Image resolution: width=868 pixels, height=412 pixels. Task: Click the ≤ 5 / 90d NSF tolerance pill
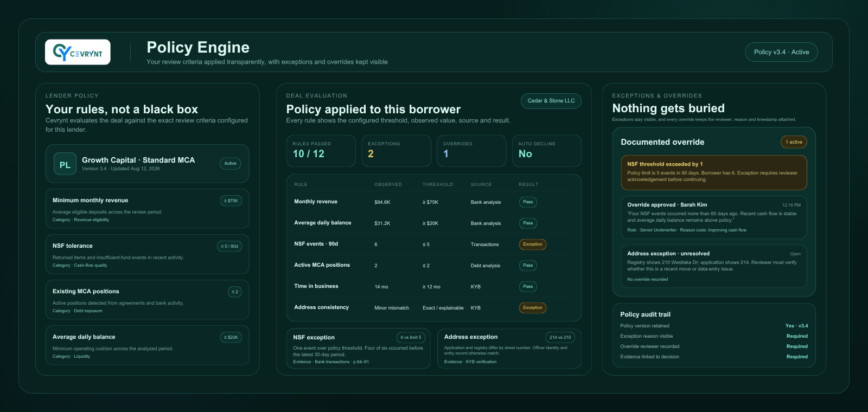point(229,246)
